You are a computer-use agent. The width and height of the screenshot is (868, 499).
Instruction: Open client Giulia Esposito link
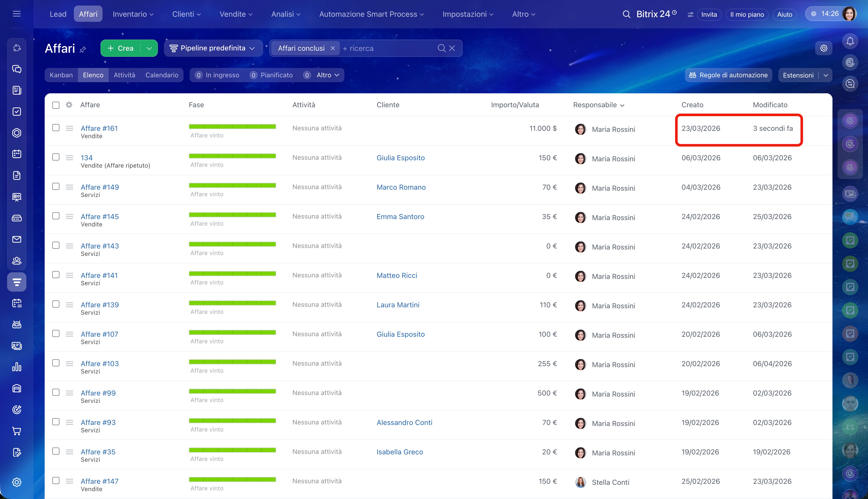tap(400, 158)
